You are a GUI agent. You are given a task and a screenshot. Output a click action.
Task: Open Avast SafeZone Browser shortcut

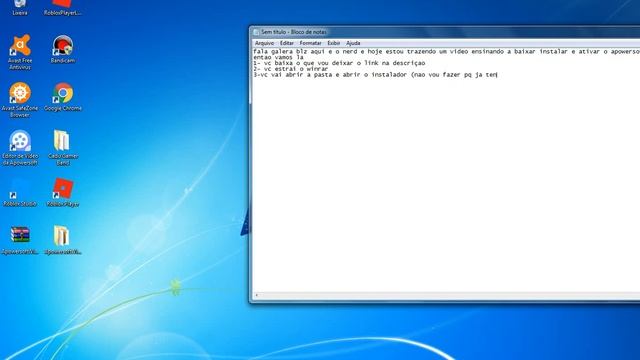coord(20,100)
